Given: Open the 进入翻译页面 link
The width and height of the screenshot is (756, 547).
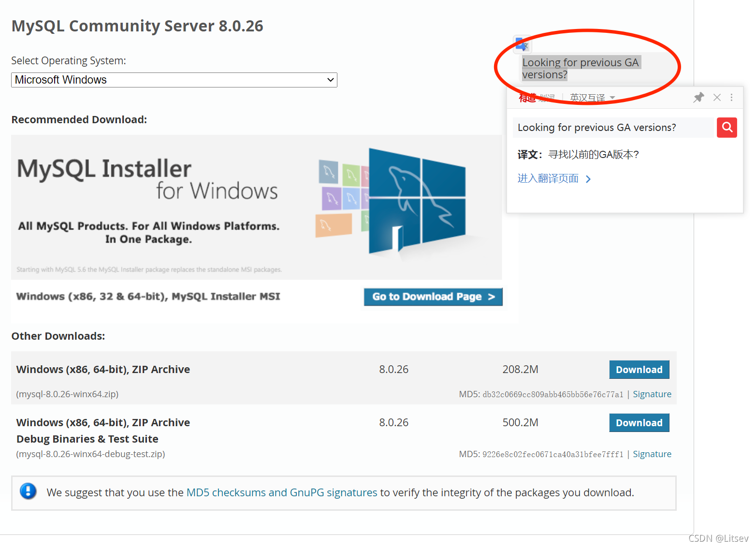Looking at the screenshot, I should [554, 179].
